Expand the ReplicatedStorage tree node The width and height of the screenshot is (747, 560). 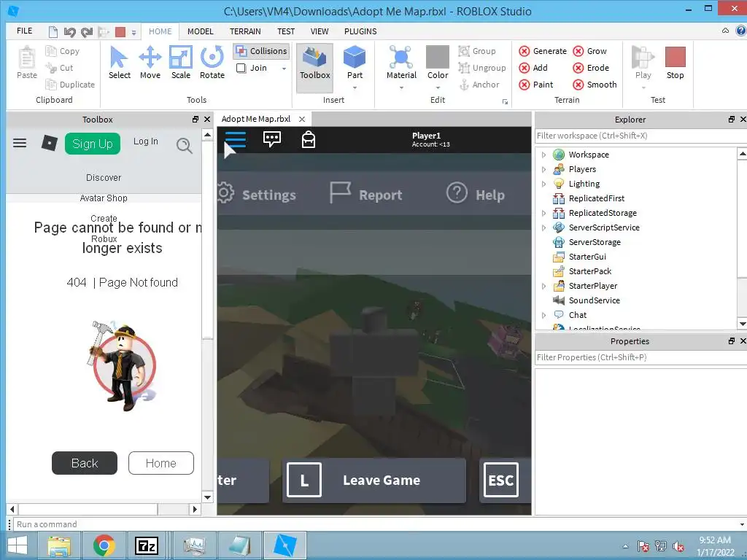543,214
